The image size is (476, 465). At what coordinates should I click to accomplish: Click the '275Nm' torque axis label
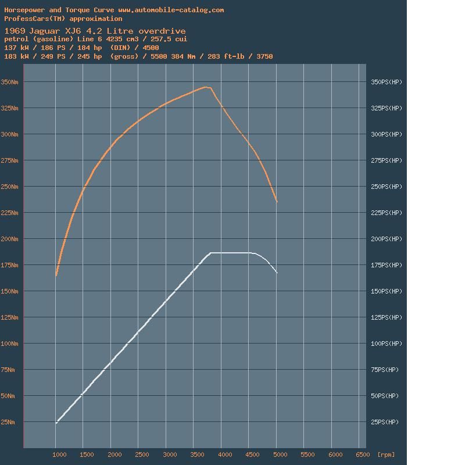coord(9,160)
